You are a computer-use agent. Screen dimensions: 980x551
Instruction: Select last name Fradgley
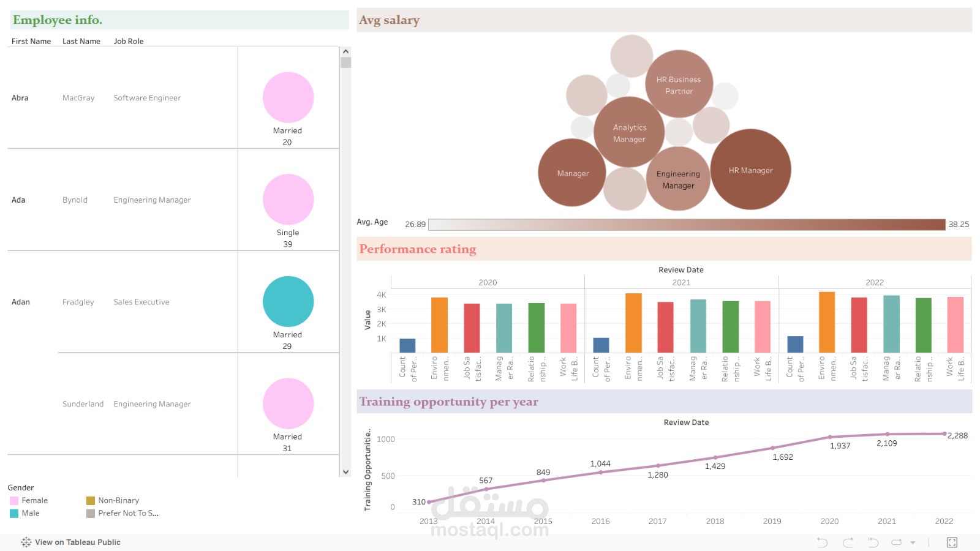[x=78, y=302]
